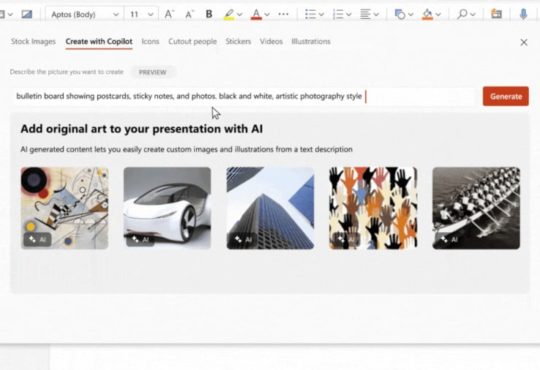The width and height of the screenshot is (540, 370).
Task: Select the black and white rowing thumbnail
Action: 476,208
